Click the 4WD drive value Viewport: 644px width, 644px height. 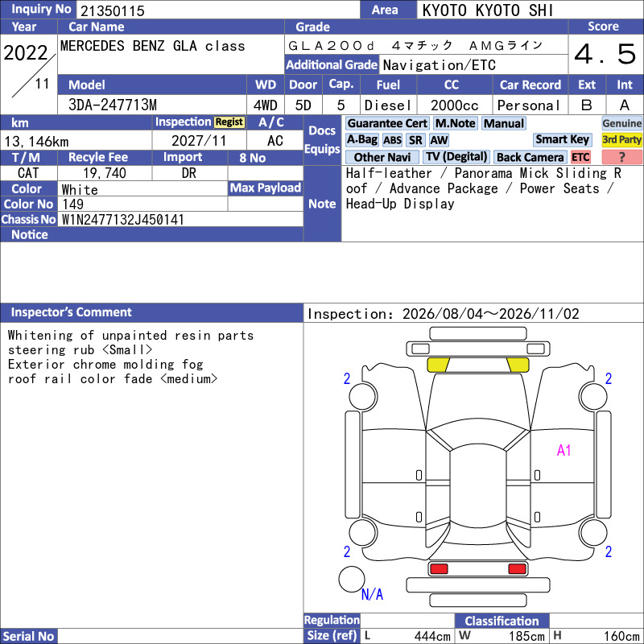(x=265, y=105)
